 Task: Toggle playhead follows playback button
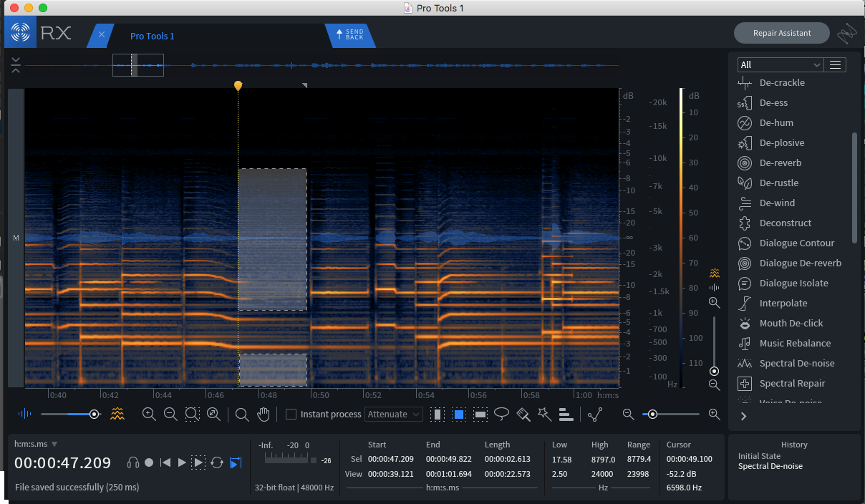[236, 462]
